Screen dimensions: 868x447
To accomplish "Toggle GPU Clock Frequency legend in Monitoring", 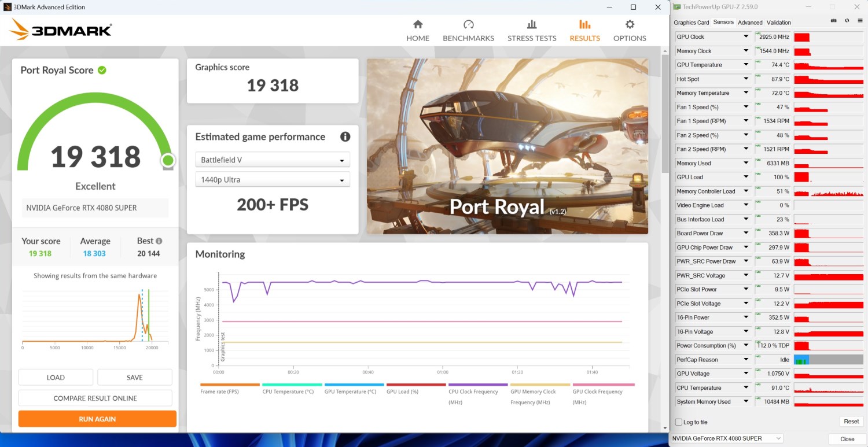I will [x=603, y=391].
